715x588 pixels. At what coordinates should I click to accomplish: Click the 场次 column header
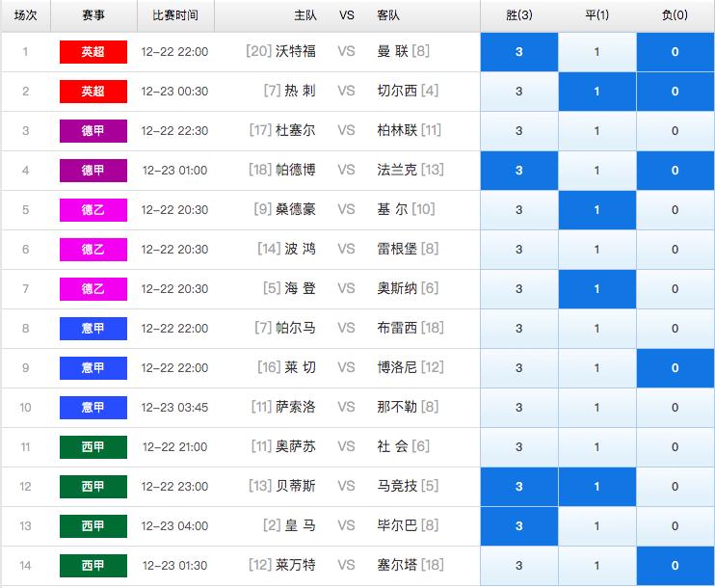coord(25,15)
